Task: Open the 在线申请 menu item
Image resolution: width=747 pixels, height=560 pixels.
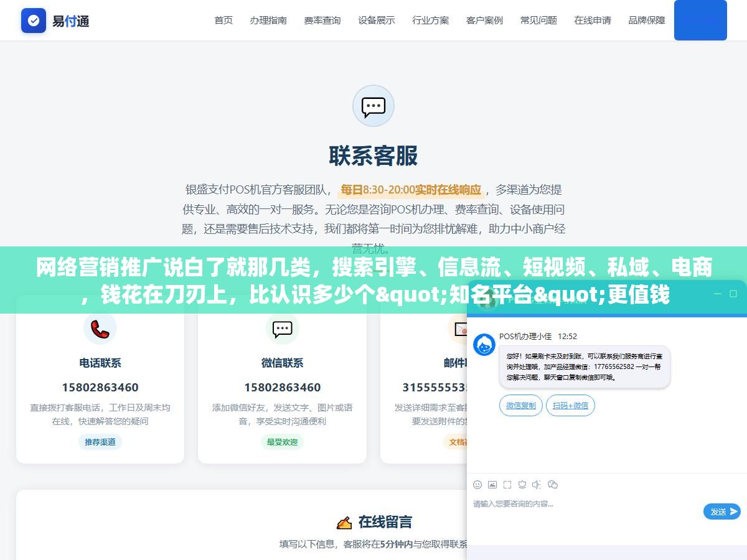Action: point(593,21)
